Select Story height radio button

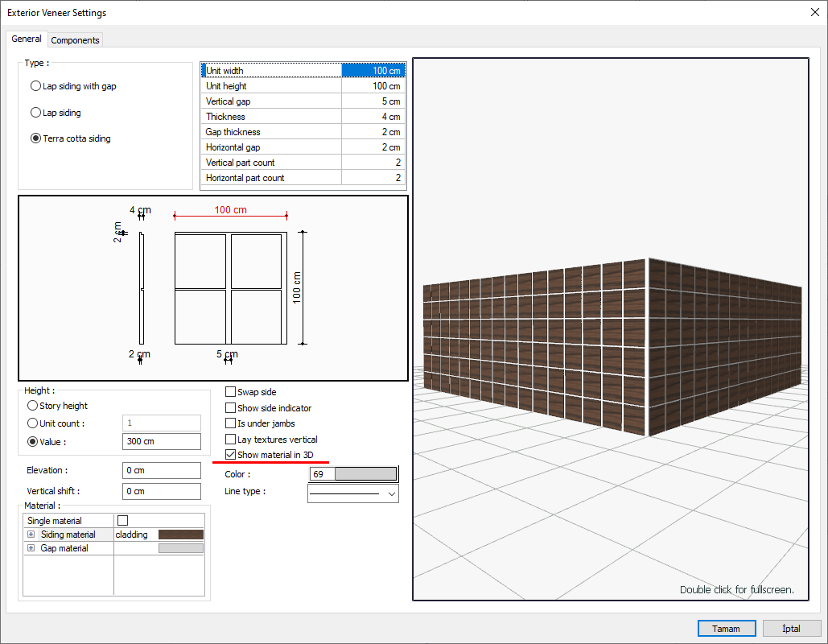tap(33, 406)
